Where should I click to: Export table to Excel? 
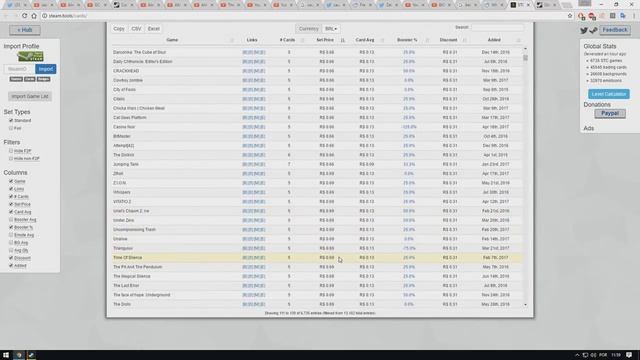click(154, 29)
